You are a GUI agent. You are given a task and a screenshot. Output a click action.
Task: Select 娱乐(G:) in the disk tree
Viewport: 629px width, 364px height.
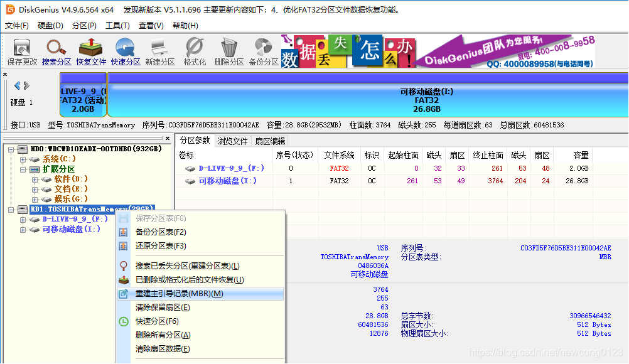click(70, 199)
